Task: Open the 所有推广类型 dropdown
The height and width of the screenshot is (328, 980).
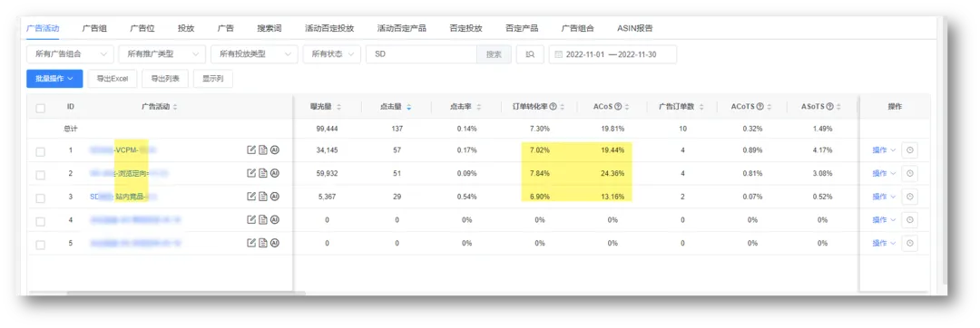Action: [162, 54]
